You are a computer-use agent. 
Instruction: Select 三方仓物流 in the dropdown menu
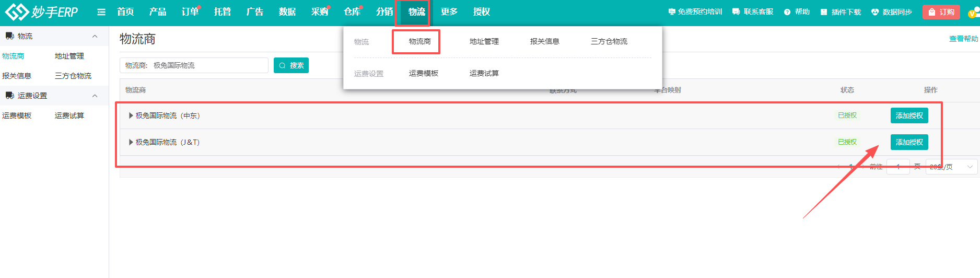click(x=609, y=41)
